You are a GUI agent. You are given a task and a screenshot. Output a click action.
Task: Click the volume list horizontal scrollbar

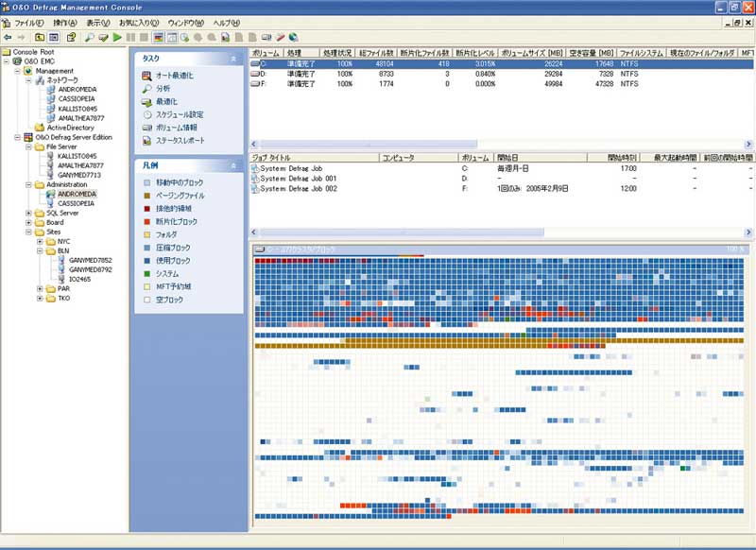[502, 145]
